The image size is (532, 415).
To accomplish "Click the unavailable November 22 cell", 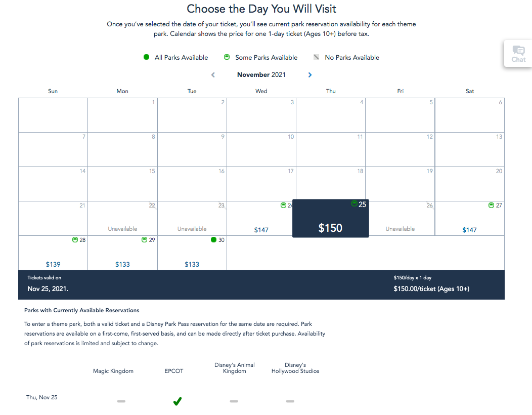I will (x=122, y=219).
